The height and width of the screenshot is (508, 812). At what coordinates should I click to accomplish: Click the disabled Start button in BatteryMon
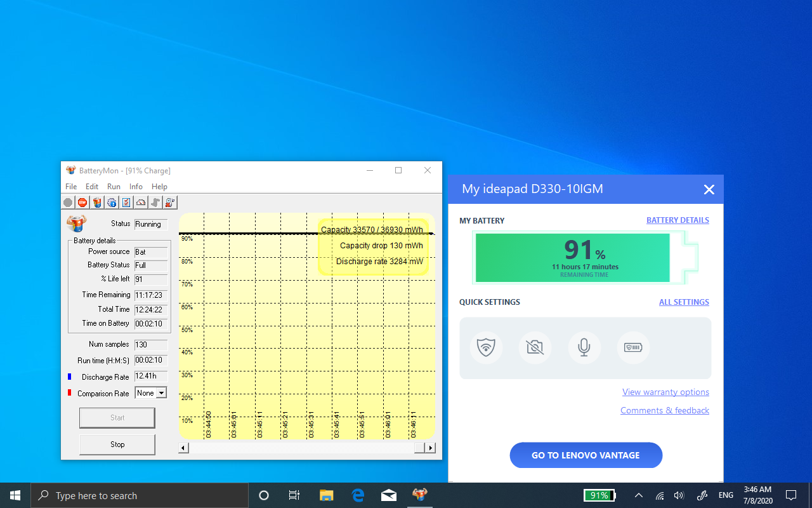pyautogui.click(x=117, y=418)
